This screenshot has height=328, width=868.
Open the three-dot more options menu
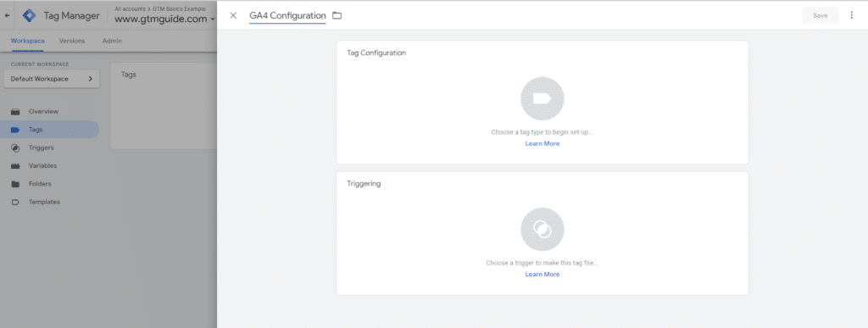(851, 15)
